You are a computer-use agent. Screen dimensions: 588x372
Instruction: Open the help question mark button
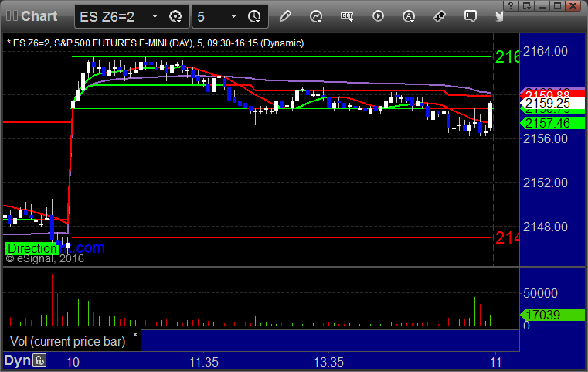(x=511, y=5)
